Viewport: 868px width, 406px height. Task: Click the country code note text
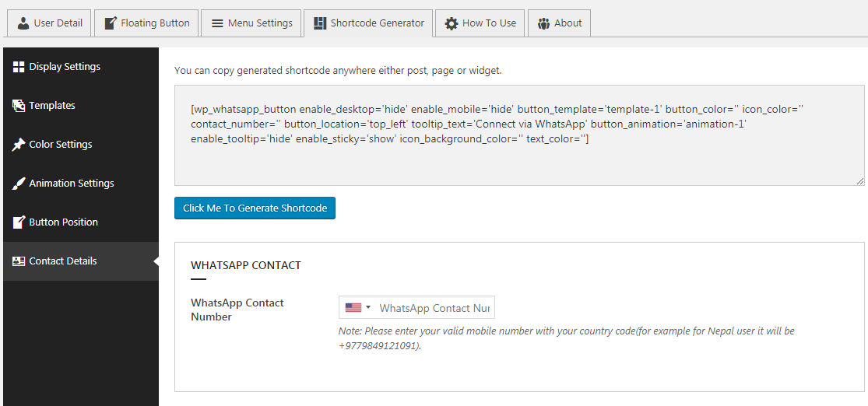[566, 338]
